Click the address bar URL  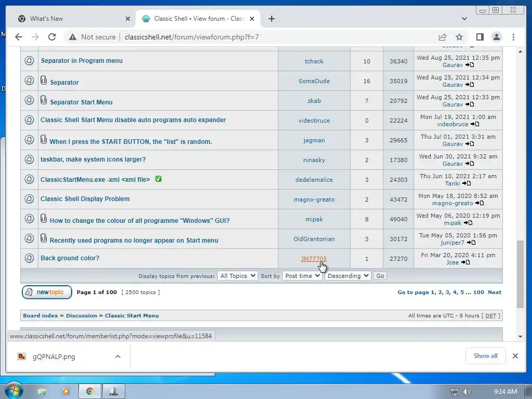pyautogui.click(x=192, y=37)
